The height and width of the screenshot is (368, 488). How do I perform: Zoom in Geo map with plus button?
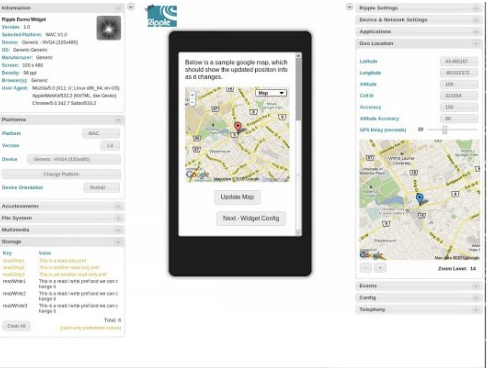click(x=380, y=268)
